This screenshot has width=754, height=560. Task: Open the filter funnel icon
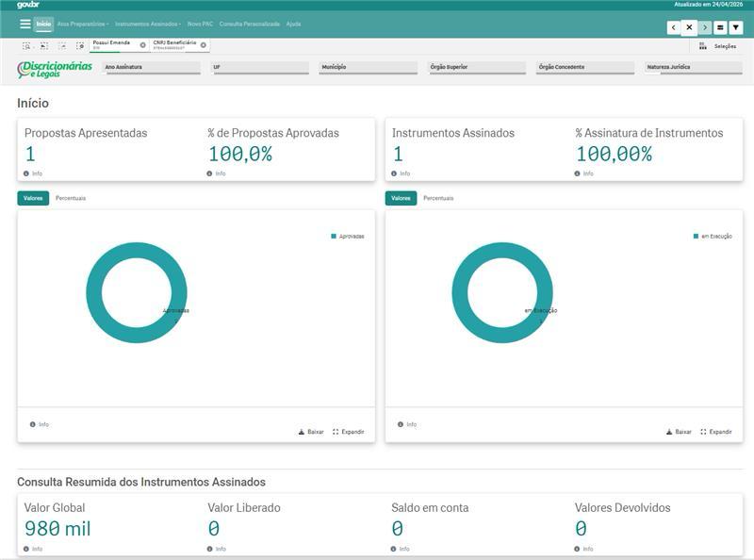(736, 28)
